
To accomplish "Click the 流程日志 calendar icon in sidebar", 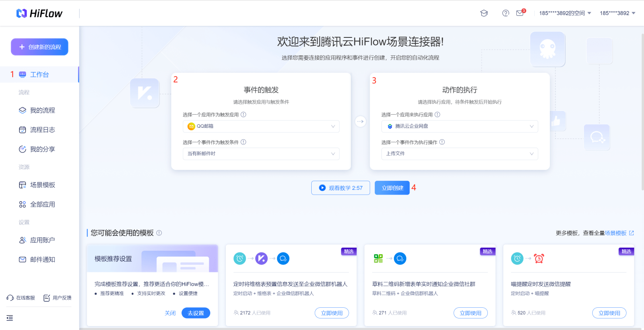I will coord(23,130).
